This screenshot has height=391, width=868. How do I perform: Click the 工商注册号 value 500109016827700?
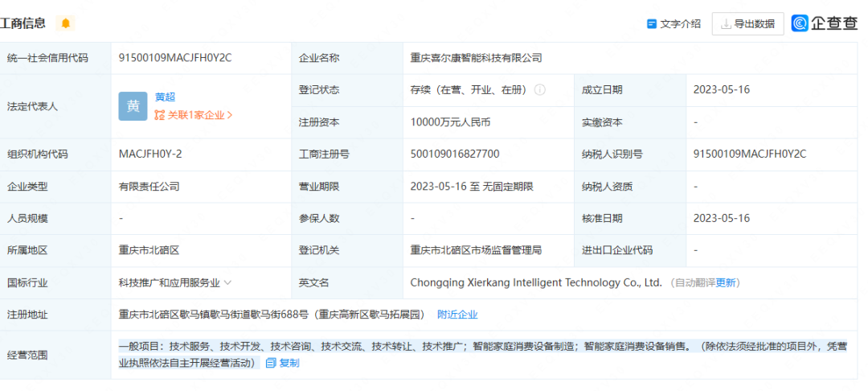(x=455, y=154)
